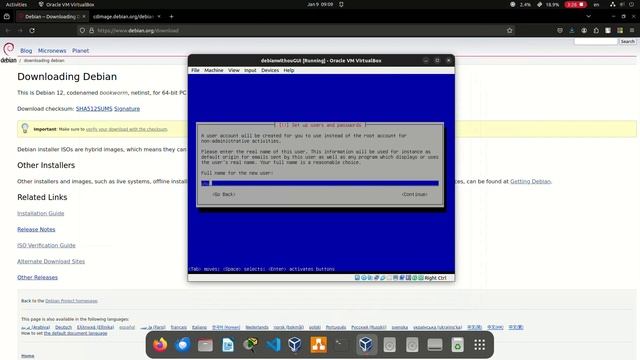Open the Getting Debian link
640x360 pixels.
pyautogui.click(x=531, y=181)
